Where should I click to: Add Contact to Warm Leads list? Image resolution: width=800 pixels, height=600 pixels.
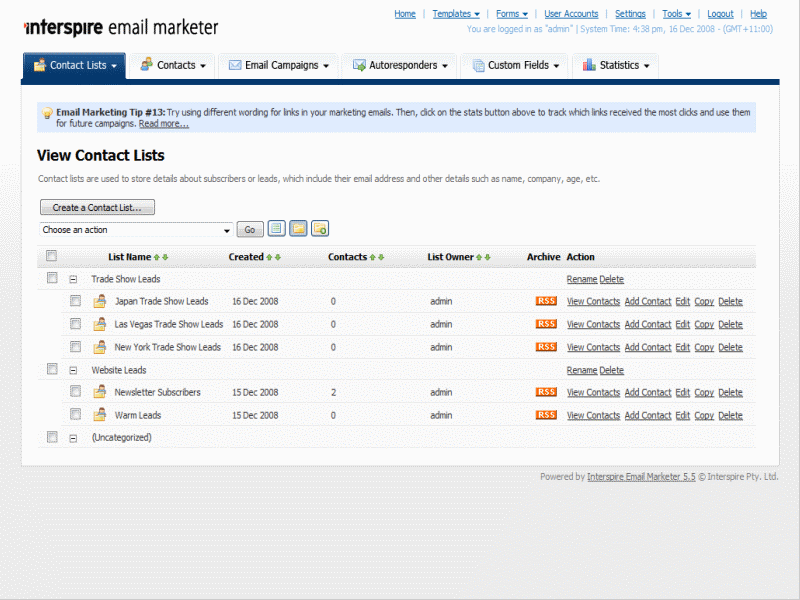648,415
